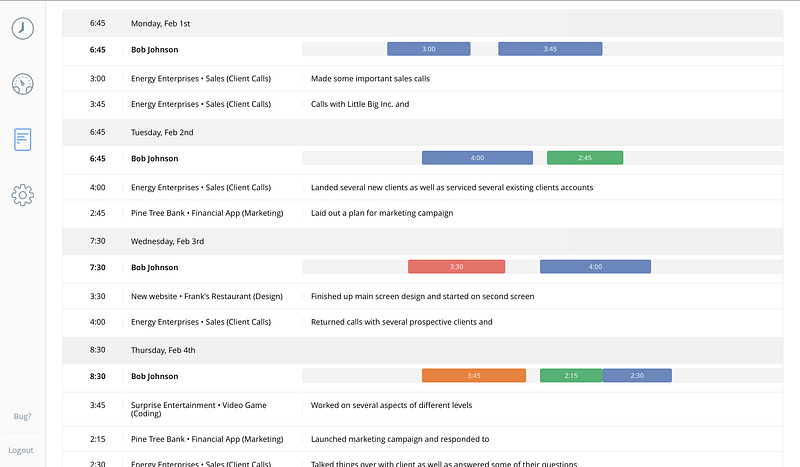Image resolution: width=800 pixels, height=467 pixels.
Task: Open the dashboard gauge icon
Action: click(22, 84)
